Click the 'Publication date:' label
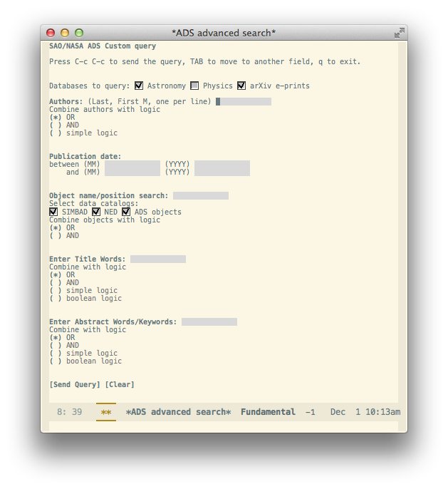 [x=85, y=156]
